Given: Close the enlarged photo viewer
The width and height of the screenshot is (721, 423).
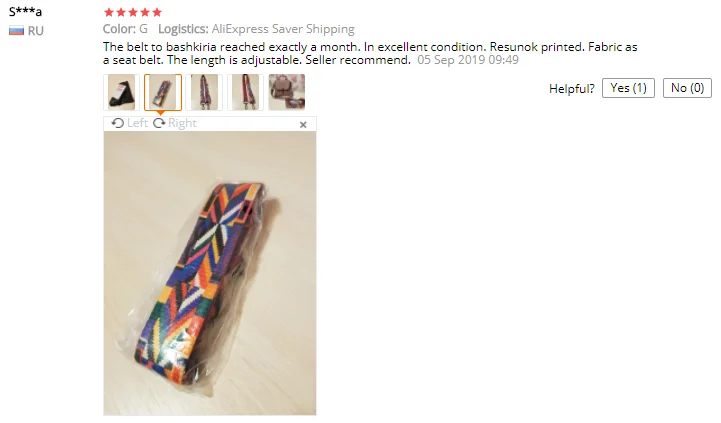Looking at the screenshot, I should (303, 125).
